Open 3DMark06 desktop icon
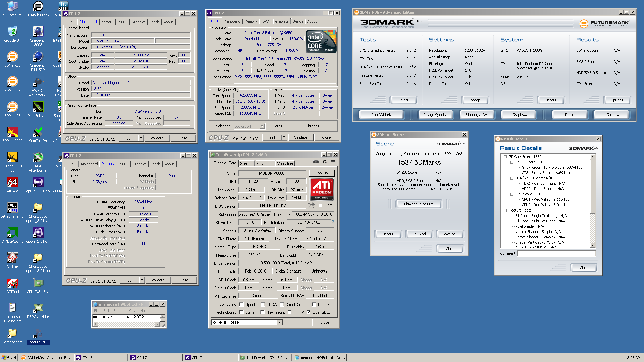The image size is (644, 362). point(12,110)
